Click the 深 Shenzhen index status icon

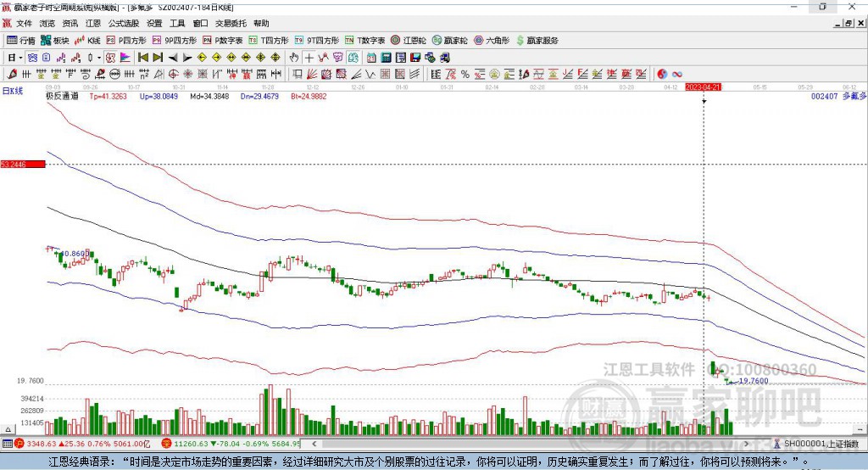pyautogui.click(x=166, y=444)
